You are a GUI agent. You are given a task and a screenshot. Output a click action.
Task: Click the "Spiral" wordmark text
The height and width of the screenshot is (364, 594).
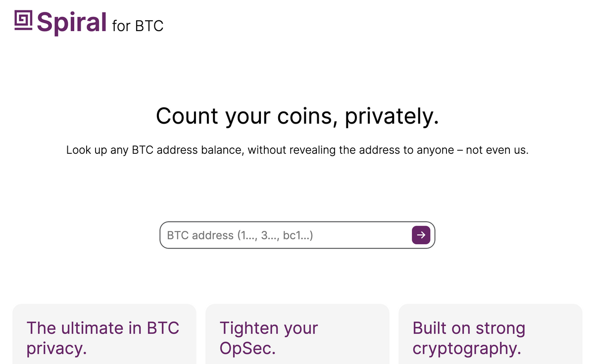(72, 22)
